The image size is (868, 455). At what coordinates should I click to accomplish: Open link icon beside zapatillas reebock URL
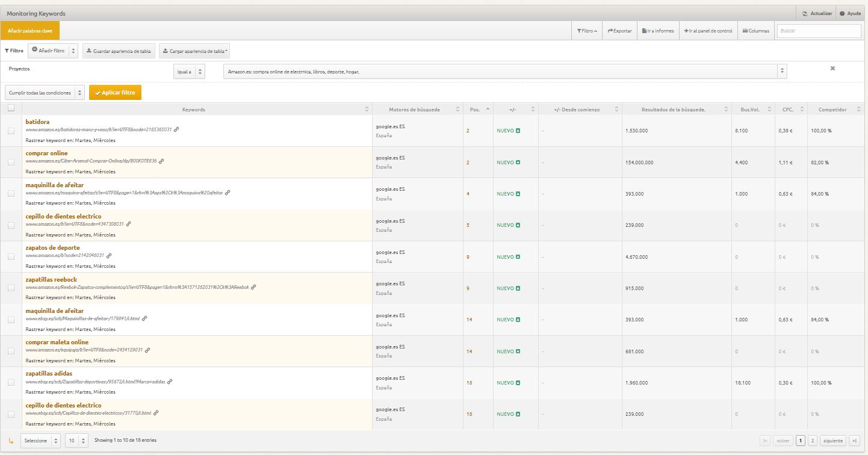click(x=253, y=287)
